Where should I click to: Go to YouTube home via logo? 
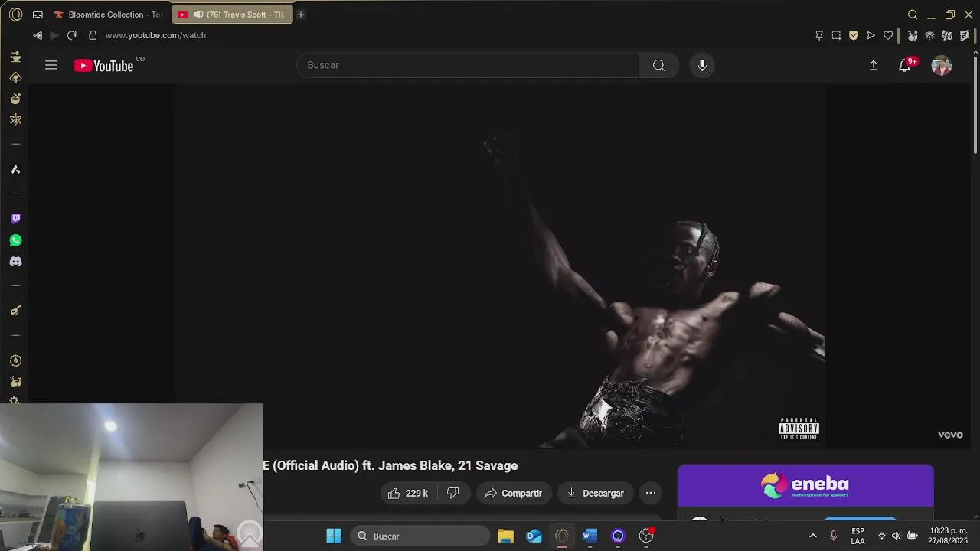[x=103, y=66]
